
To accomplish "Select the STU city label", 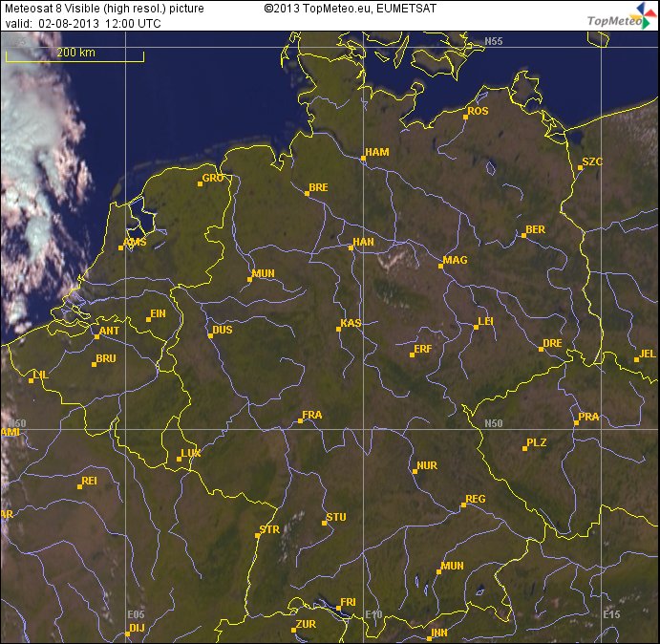I will coord(336,517).
